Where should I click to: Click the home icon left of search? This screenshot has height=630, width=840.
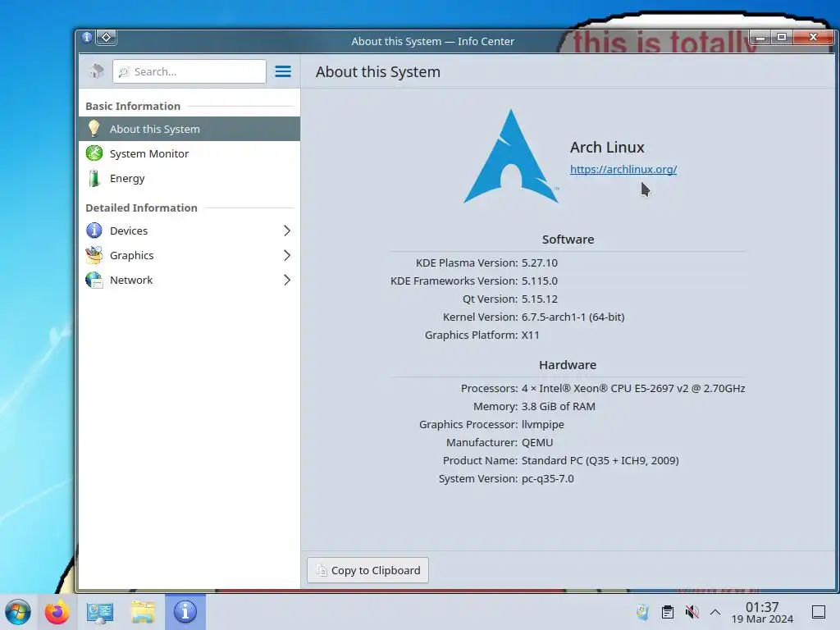[x=97, y=71]
